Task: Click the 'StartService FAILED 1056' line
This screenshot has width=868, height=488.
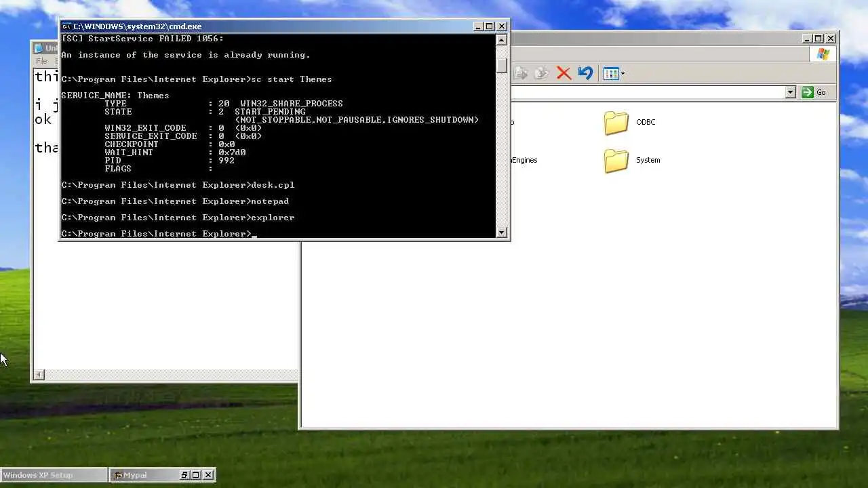Action: click(142, 39)
